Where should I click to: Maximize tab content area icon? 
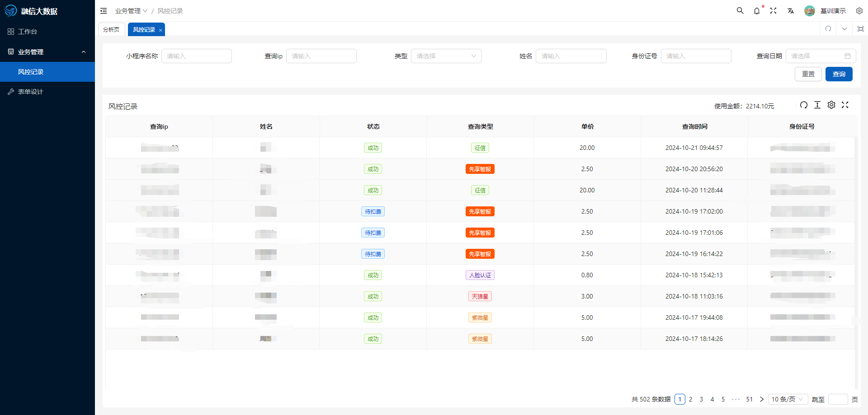point(861,29)
